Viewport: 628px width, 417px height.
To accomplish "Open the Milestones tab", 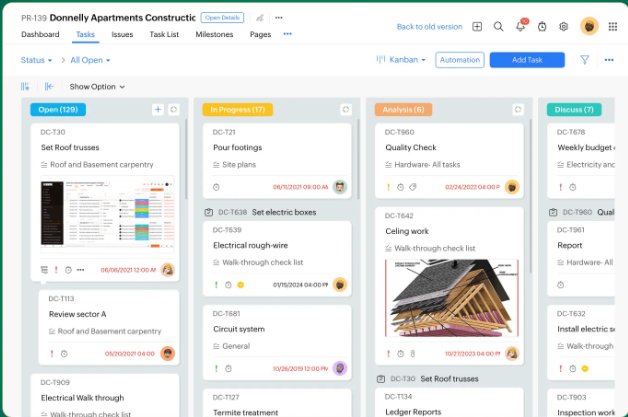I will point(214,34).
